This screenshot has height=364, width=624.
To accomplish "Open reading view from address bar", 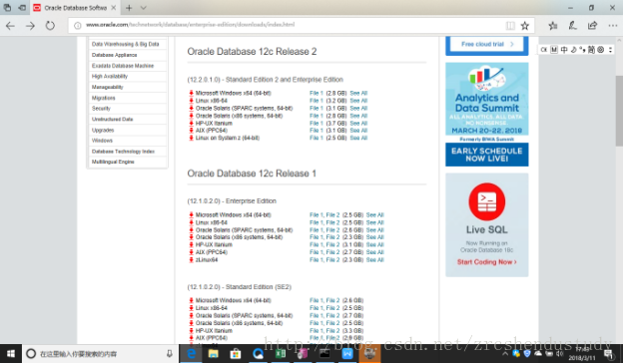I will [510, 26].
